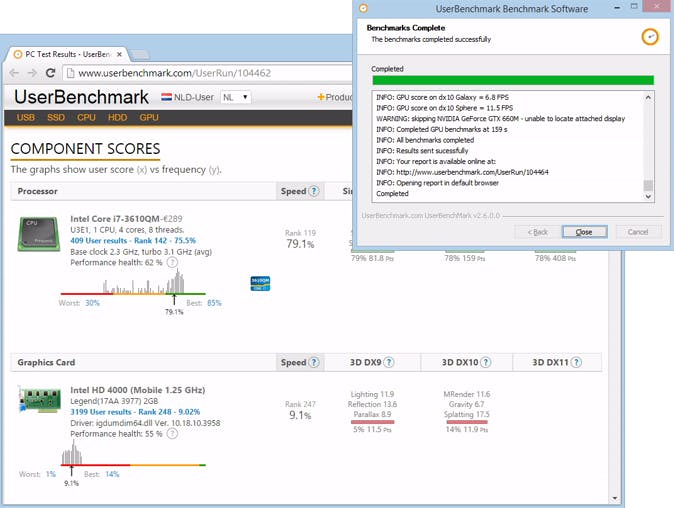The height and width of the screenshot is (508, 674).
Task: Click Best 14% link under GPU graph
Action: point(112,474)
